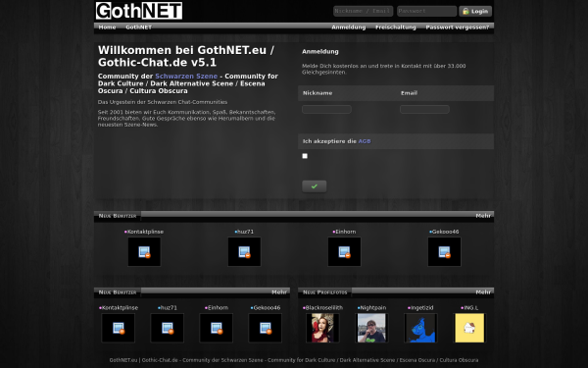Open Gekooo46 name in wide user row
The image size is (588, 368).
(x=445, y=232)
